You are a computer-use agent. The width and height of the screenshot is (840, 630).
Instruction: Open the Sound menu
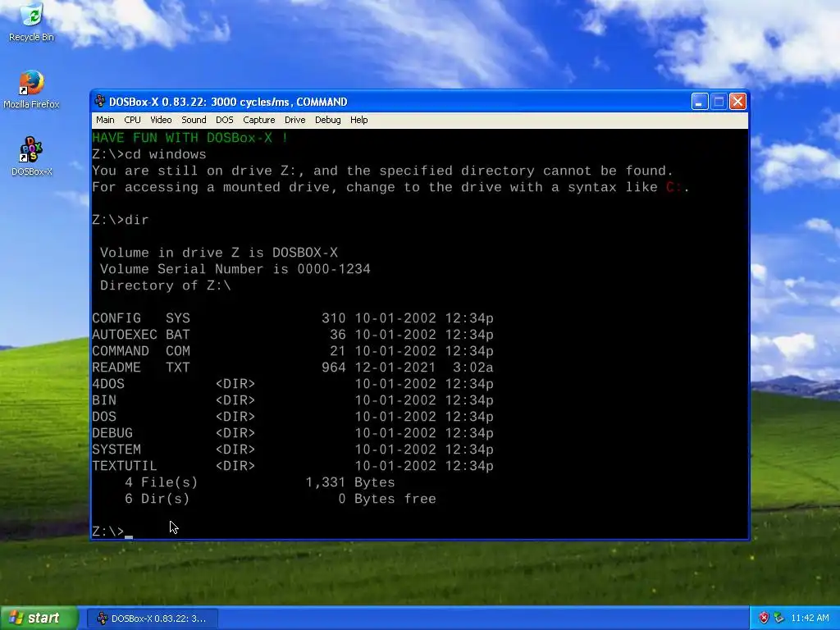194,120
